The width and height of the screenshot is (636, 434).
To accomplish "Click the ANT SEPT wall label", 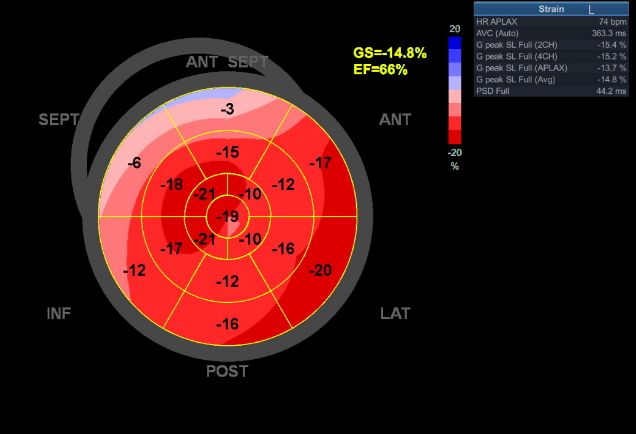I will (x=227, y=62).
